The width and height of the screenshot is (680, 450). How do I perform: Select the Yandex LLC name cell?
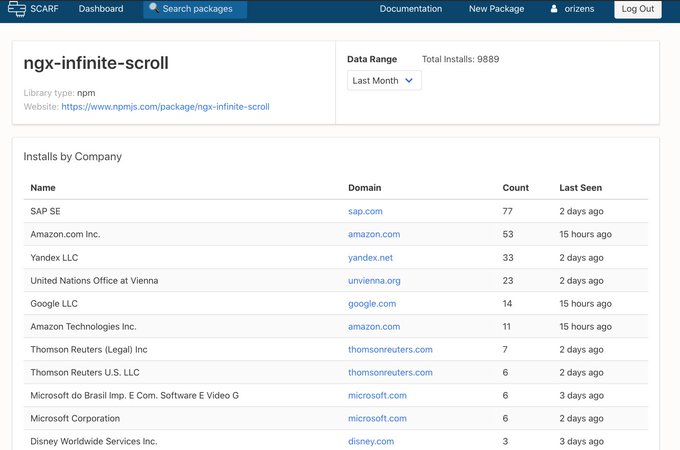tap(54, 258)
